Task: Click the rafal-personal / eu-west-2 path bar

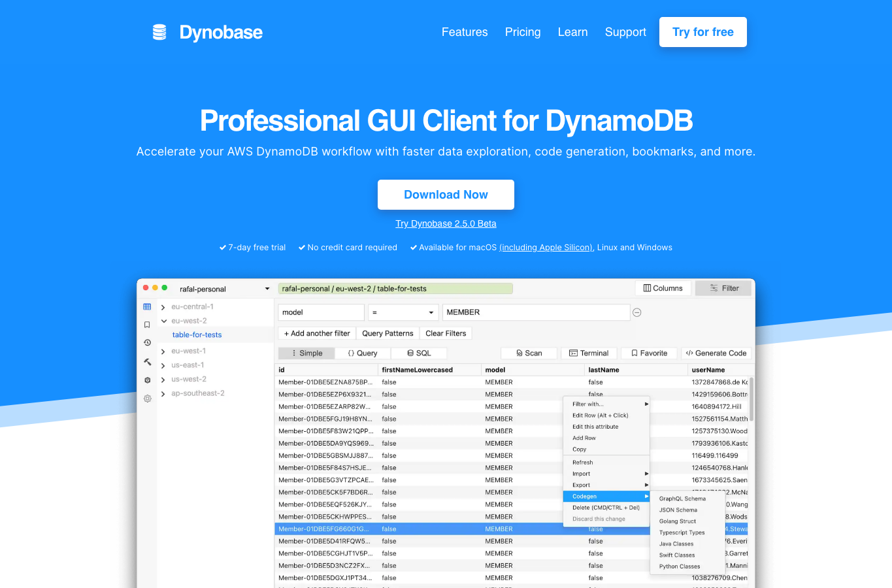Action: pyautogui.click(x=395, y=289)
